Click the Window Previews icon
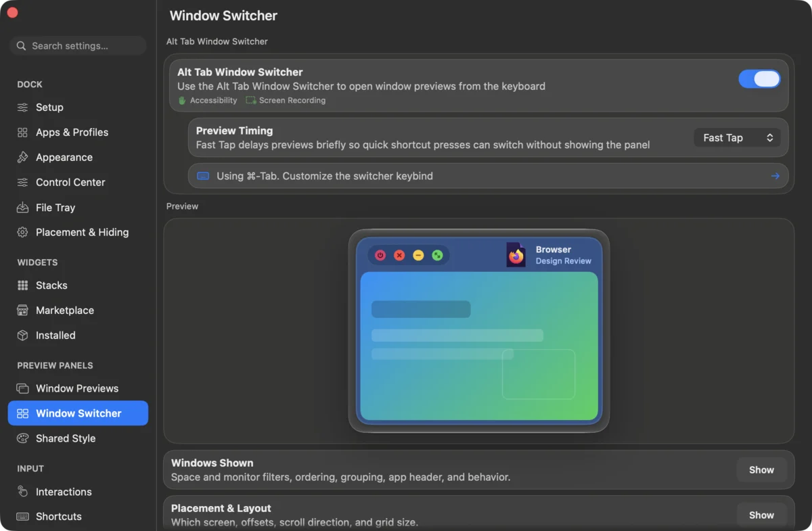The height and width of the screenshot is (531, 812). coord(22,388)
